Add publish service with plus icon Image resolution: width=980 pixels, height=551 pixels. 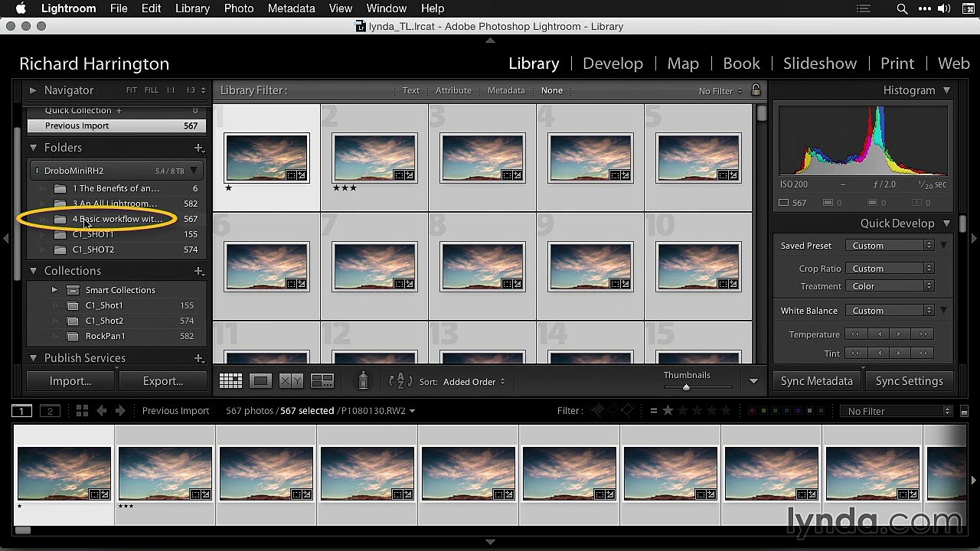click(x=198, y=358)
